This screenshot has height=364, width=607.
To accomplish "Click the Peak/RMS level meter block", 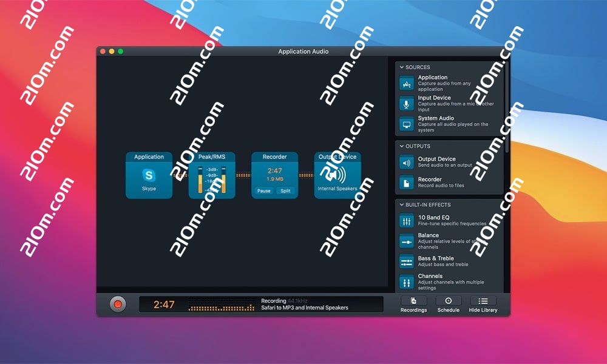I will tap(211, 176).
